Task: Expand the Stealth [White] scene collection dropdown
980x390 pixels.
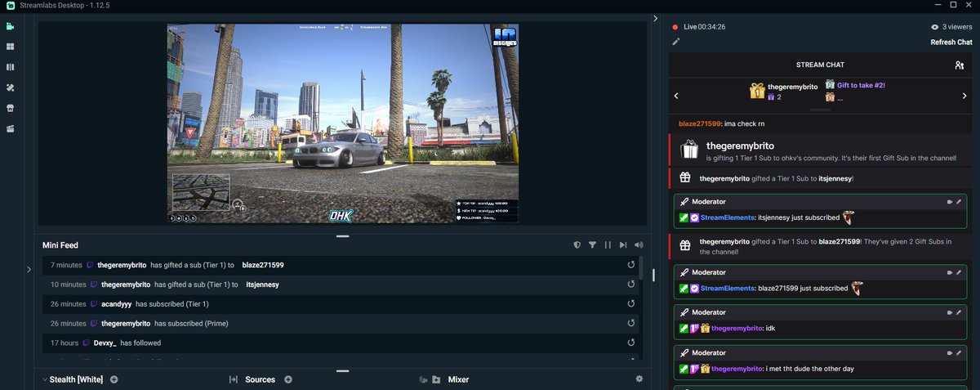Action: pos(43,379)
